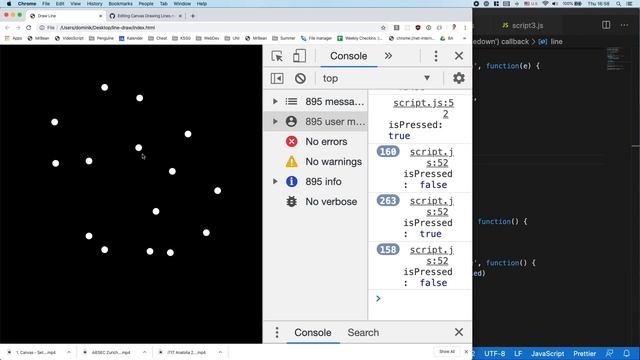640x360 pixels.
Task: Open the 'Kalender' bookmark
Action: click(x=131, y=38)
